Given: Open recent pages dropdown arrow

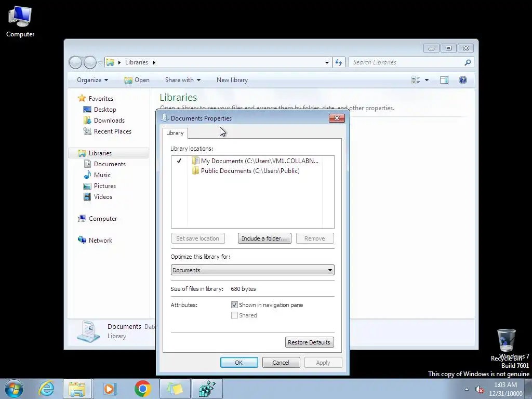Looking at the screenshot, I should click(100, 62).
